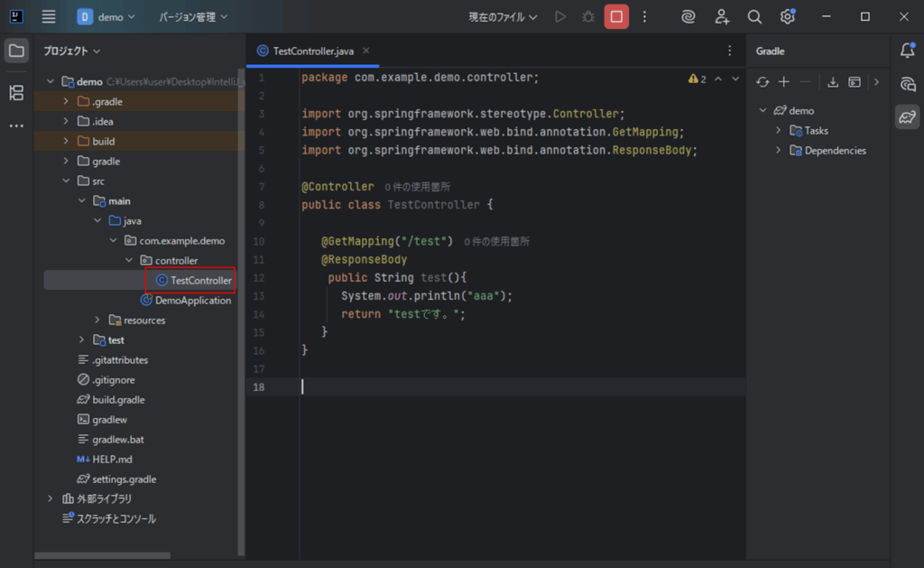Close the TestController.java tab
The width and height of the screenshot is (924, 568).
pos(366,51)
